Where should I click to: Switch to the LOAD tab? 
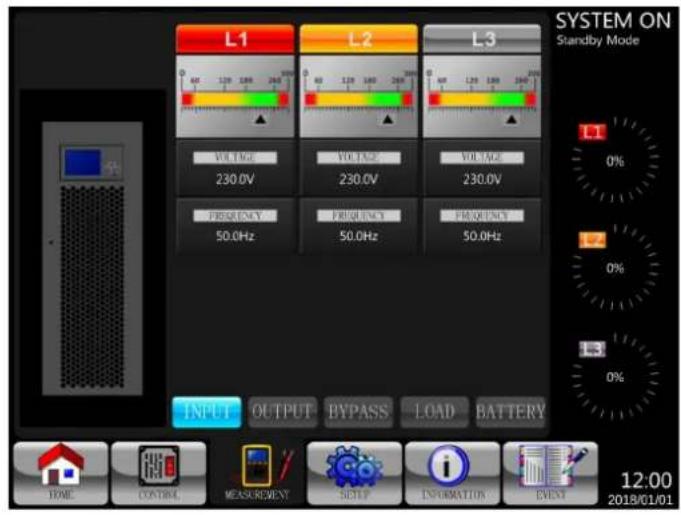point(434,412)
